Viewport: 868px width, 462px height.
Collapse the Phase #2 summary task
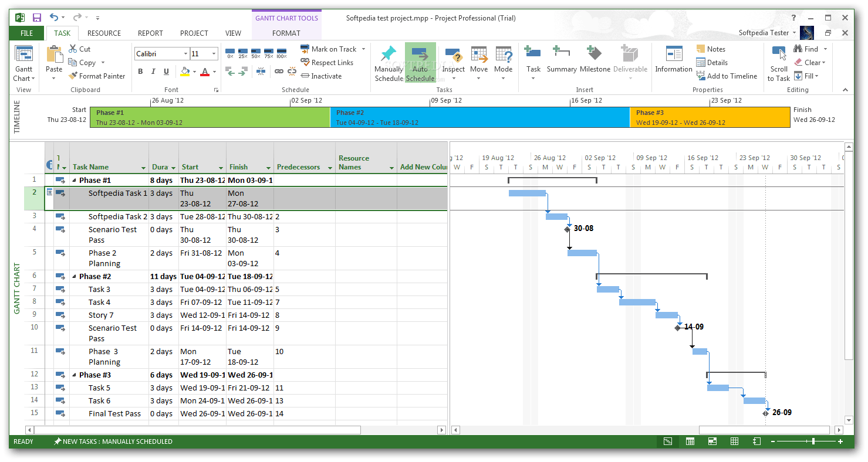(74, 277)
